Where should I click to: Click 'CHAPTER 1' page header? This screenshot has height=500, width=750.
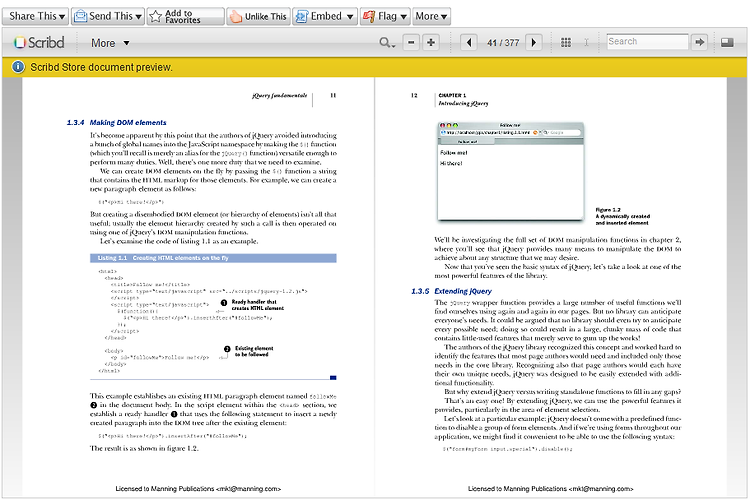pos(452,96)
